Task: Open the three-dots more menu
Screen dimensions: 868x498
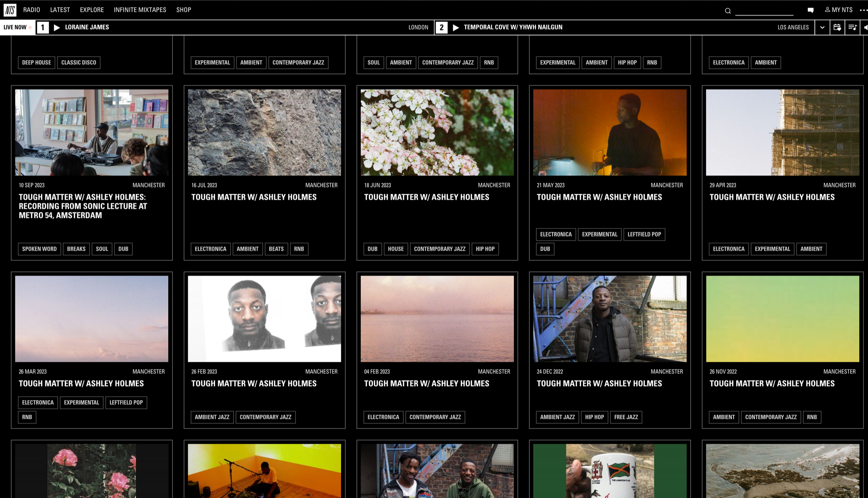Action: (863, 10)
